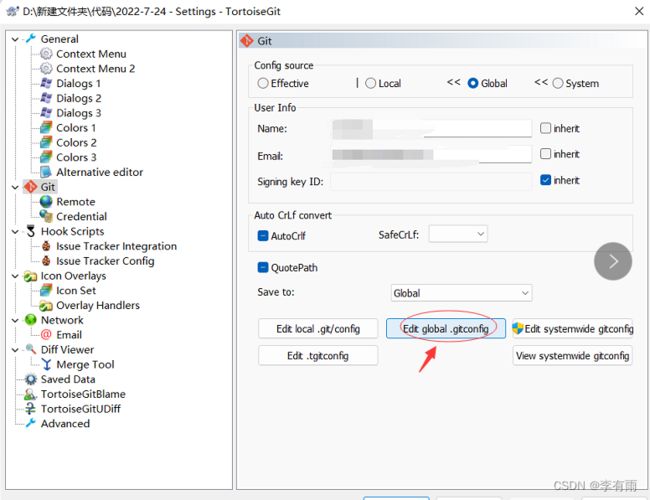This screenshot has width=650, height=500.
Task: Click the Overlay Handlers icon
Action: pyautogui.click(x=46, y=306)
